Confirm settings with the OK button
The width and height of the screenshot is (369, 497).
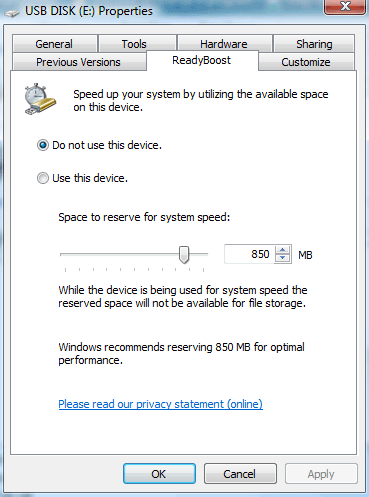click(x=159, y=474)
